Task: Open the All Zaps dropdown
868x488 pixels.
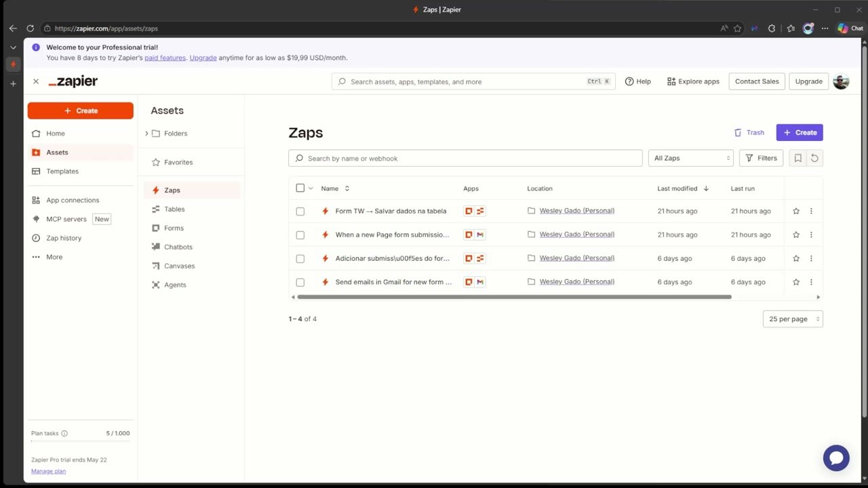Action: [x=691, y=158]
